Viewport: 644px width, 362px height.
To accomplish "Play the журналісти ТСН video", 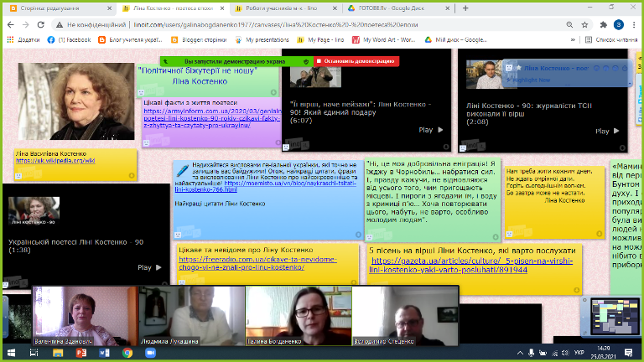I will pos(607,131).
